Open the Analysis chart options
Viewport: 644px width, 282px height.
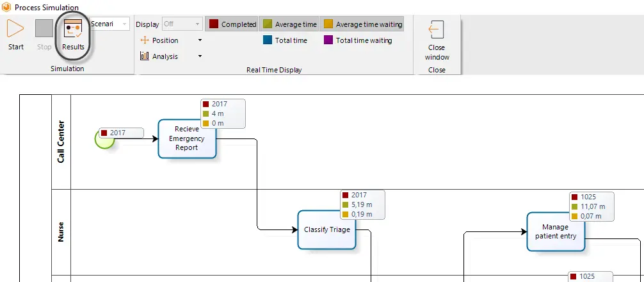pyautogui.click(x=159, y=56)
